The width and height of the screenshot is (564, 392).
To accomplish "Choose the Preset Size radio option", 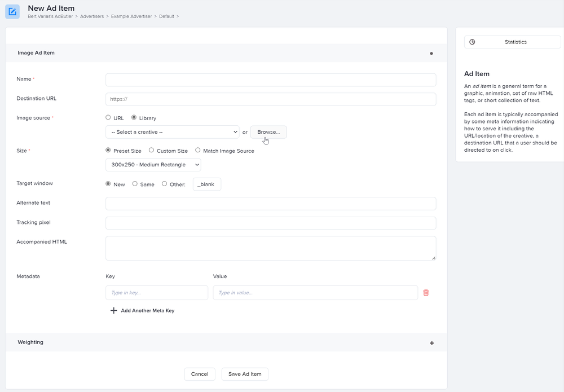I will coord(108,150).
